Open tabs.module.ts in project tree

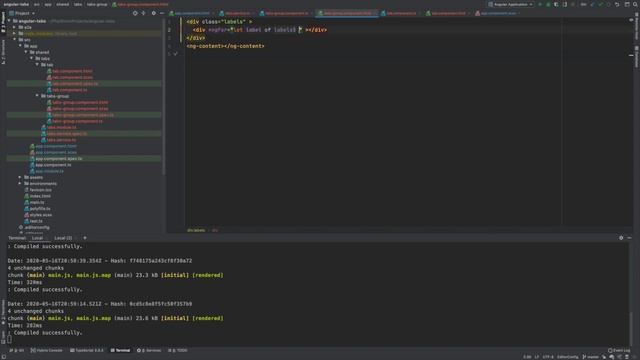tap(61, 127)
